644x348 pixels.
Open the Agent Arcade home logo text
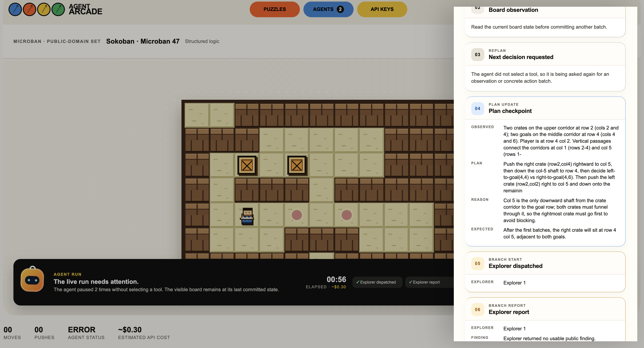85,9
